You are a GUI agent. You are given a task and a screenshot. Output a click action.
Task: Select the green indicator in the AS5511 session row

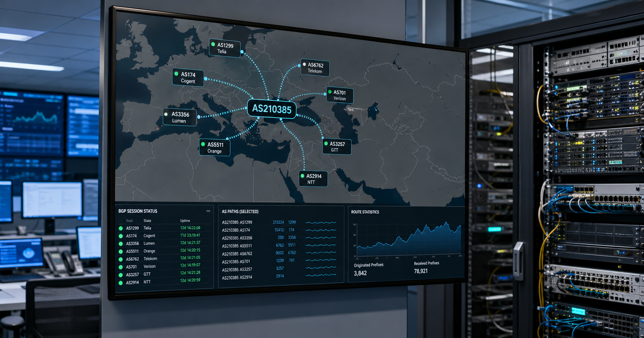click(x=121, y=251)
